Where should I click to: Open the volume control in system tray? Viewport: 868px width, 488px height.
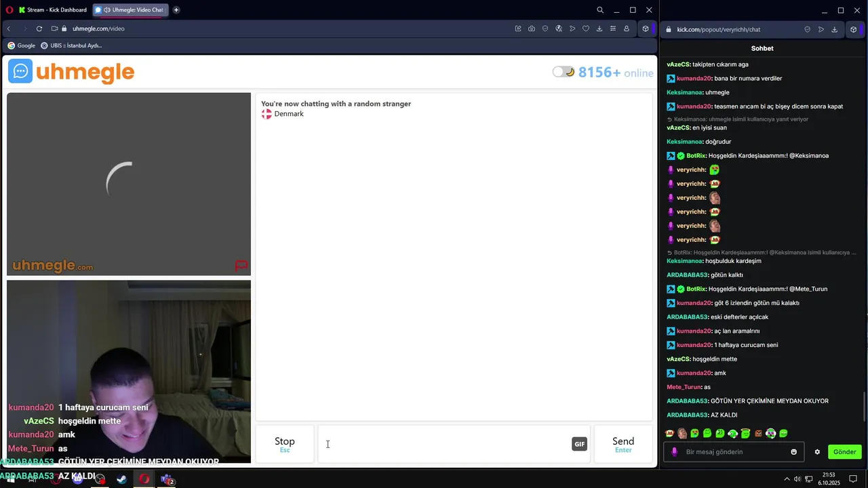(797, 479)
